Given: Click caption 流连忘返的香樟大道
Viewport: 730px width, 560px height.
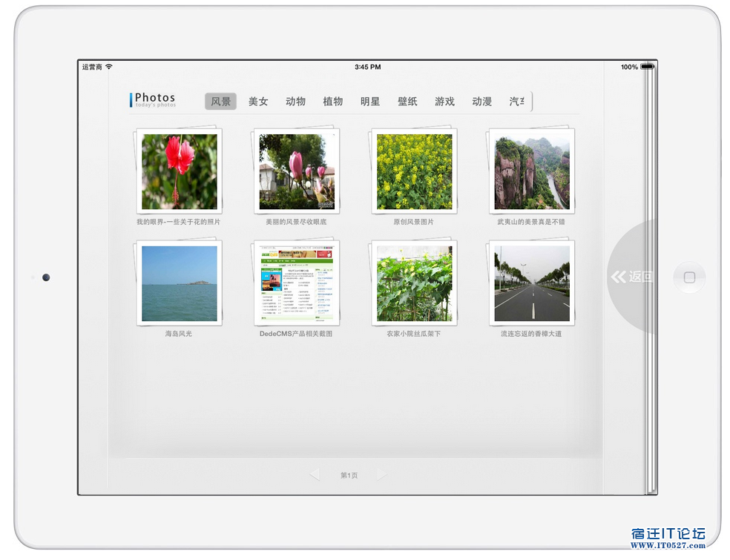Looking at the screenshot, I should tap(531, 334).
